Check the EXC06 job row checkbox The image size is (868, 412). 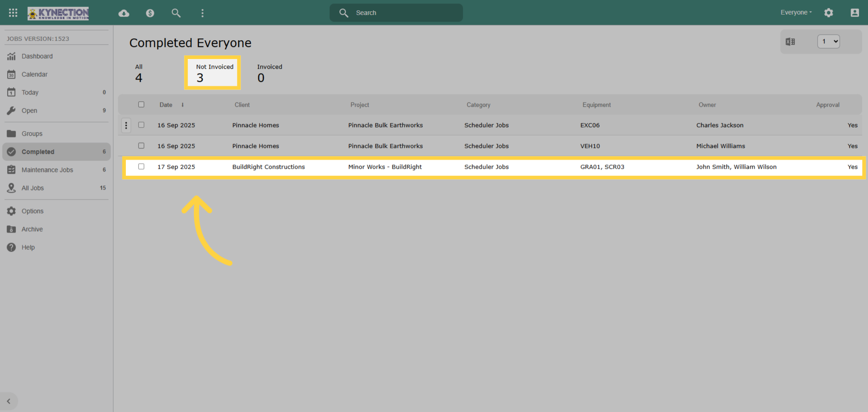[x=141, y=125]
